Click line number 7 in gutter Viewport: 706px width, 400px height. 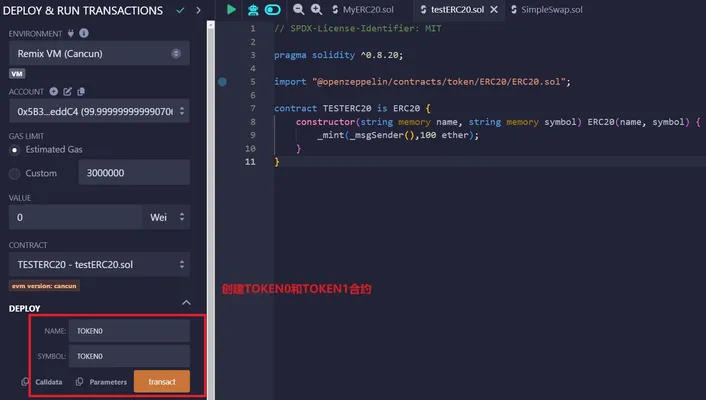(253, 109)
